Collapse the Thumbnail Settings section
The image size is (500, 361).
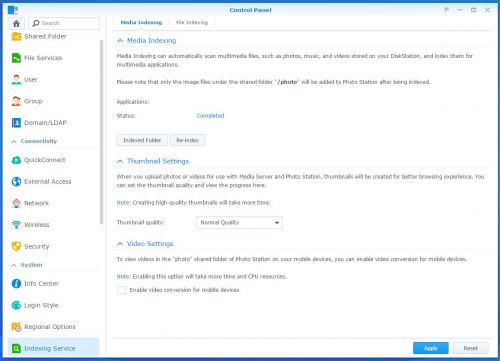pyautogui.click(x=120, y=161)
